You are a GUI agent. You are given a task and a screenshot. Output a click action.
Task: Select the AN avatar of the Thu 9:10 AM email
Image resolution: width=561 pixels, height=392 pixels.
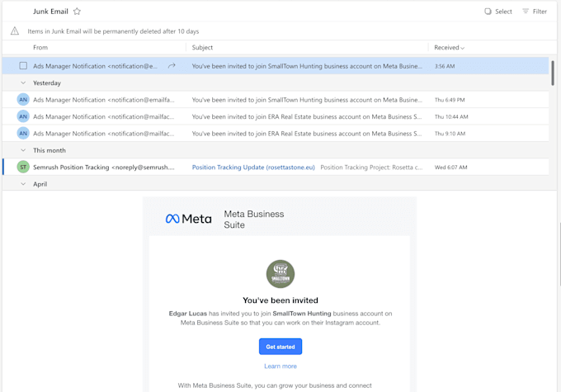[x=23, y=133]
